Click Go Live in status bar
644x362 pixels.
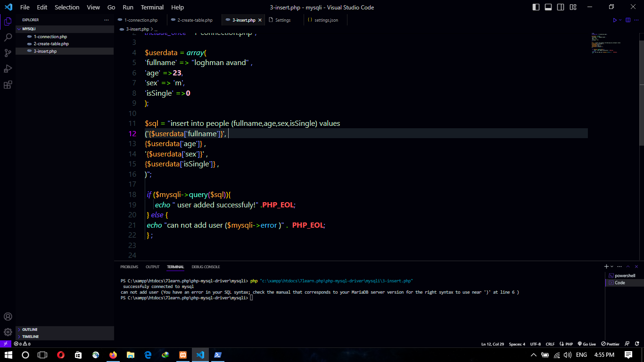(586, 344)
